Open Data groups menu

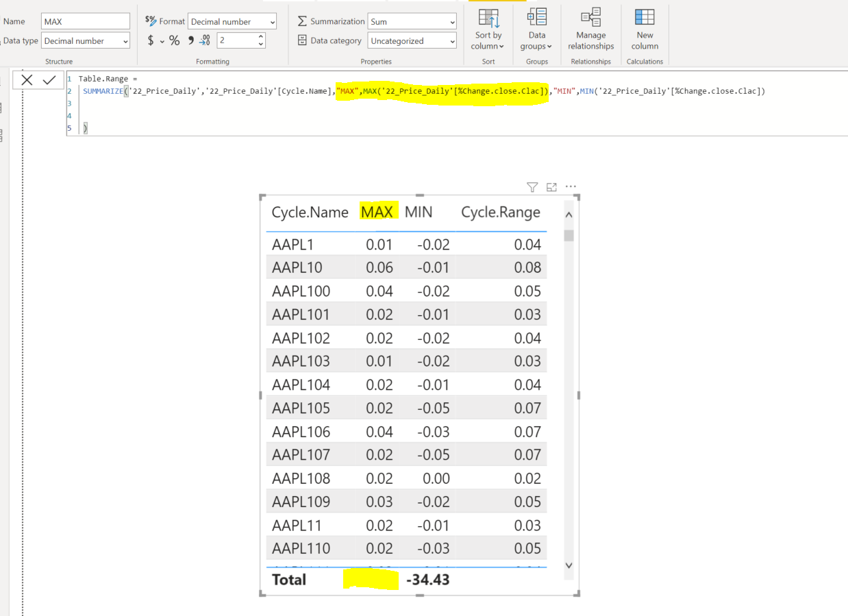[536, 29]
